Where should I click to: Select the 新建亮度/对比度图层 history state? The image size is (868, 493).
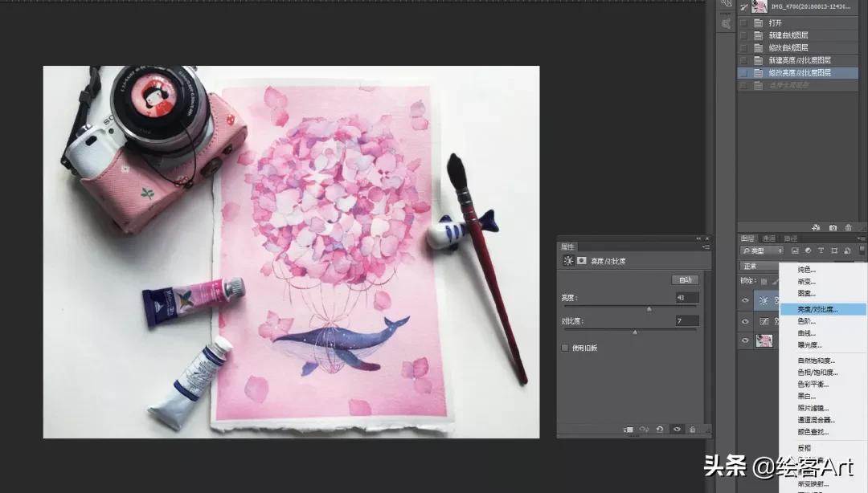[798, 60]
